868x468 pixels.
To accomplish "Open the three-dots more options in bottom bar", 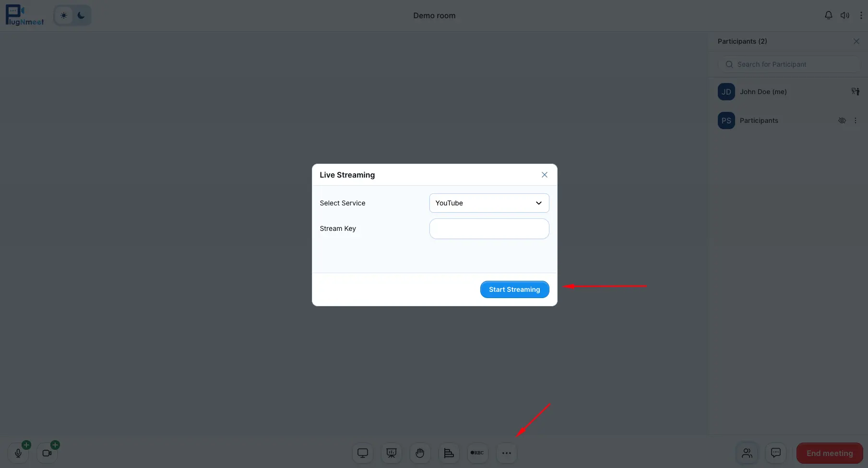I will 506,453.
